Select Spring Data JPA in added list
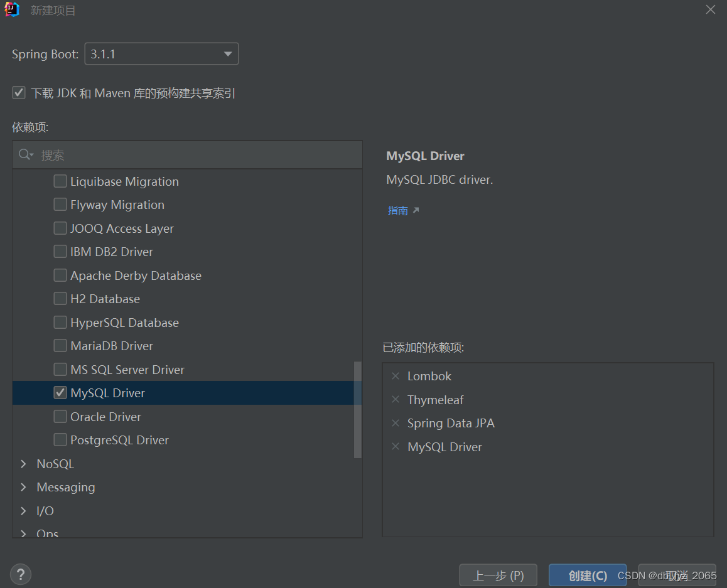 (x=451, y=423)
